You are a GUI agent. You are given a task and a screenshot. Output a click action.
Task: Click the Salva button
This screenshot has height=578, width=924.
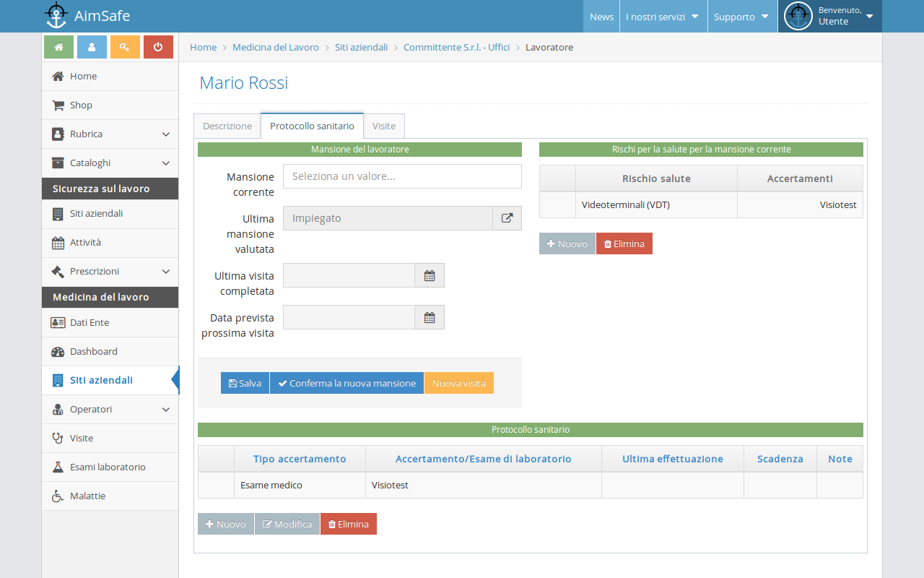pos(245,383)
